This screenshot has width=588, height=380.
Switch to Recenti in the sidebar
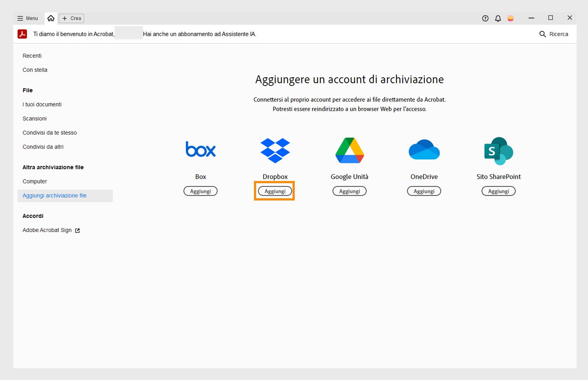coord(32,56)
